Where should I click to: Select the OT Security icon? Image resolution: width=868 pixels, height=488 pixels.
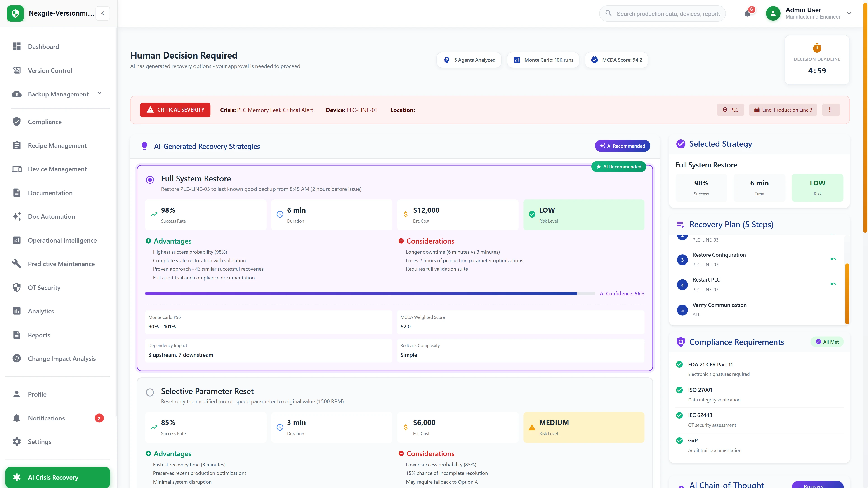(17, 287)
